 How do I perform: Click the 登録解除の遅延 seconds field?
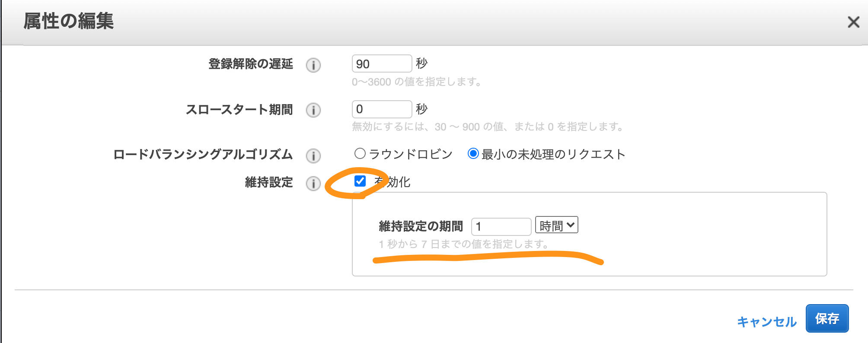click(x=382, y=64)
